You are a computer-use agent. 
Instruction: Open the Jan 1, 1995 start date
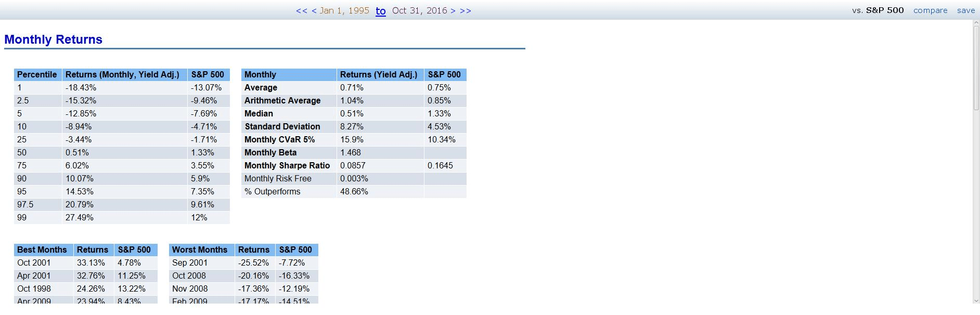tap(344, 11)
